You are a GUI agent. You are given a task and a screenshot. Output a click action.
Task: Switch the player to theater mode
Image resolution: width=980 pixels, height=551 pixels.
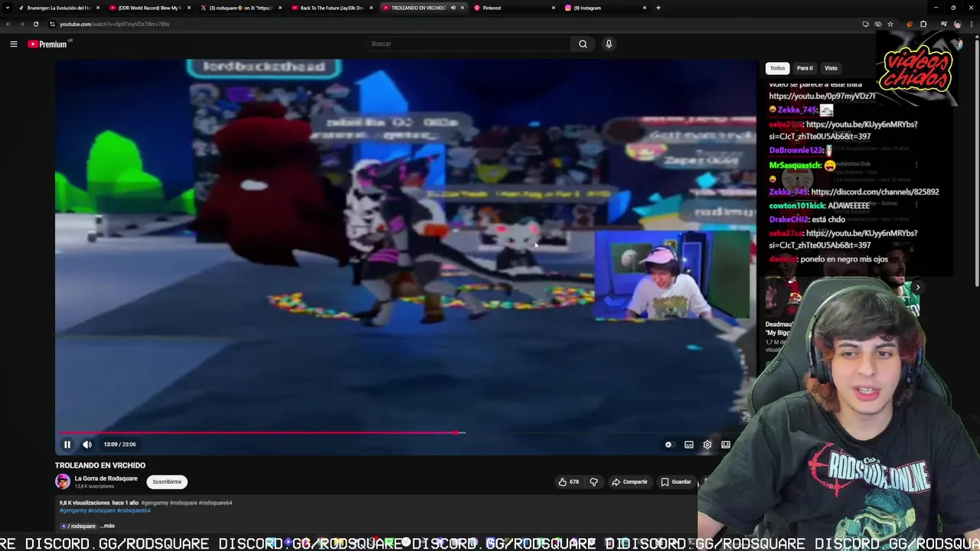pos(726,445)
